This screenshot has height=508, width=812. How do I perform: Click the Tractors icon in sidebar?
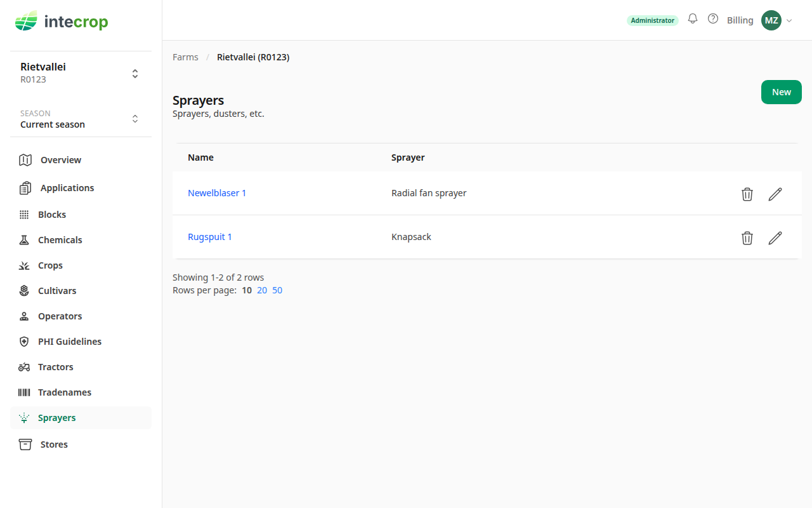pos(24,367)
